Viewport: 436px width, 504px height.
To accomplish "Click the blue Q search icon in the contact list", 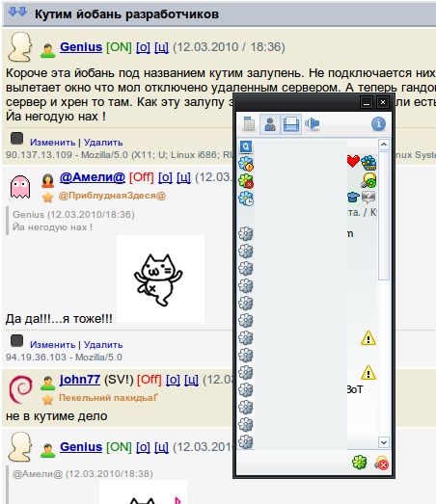I will (246, 146).
